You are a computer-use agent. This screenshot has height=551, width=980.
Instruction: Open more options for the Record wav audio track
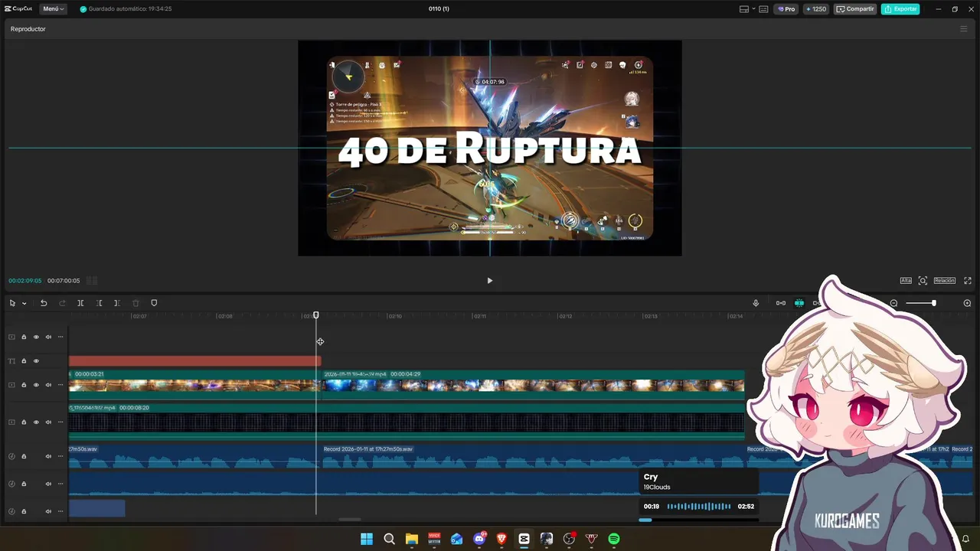[60, 456]
